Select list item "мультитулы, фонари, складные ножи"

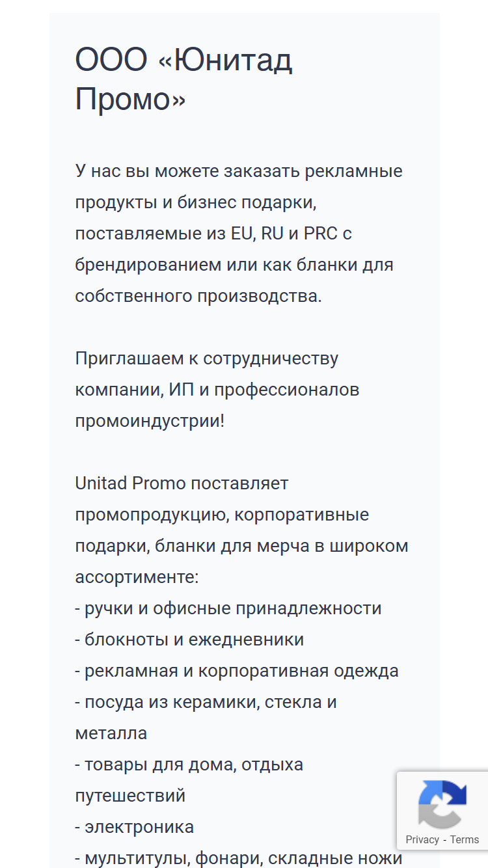239,858
